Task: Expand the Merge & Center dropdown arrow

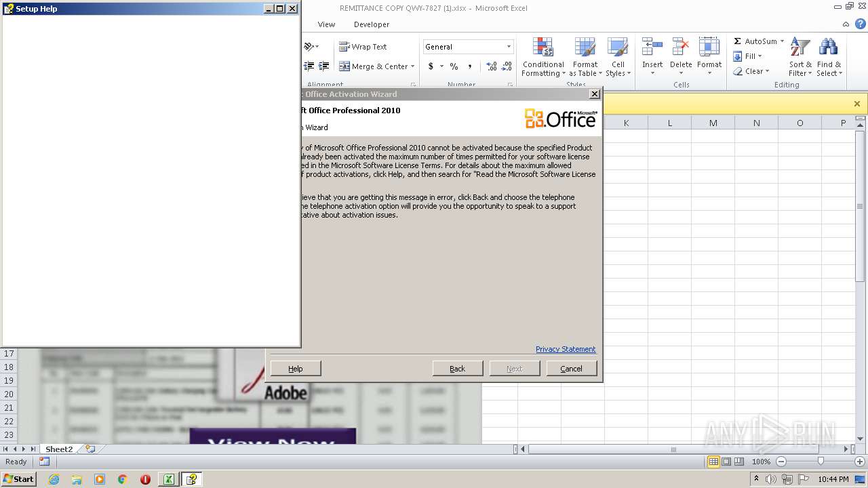Action: 412,66
